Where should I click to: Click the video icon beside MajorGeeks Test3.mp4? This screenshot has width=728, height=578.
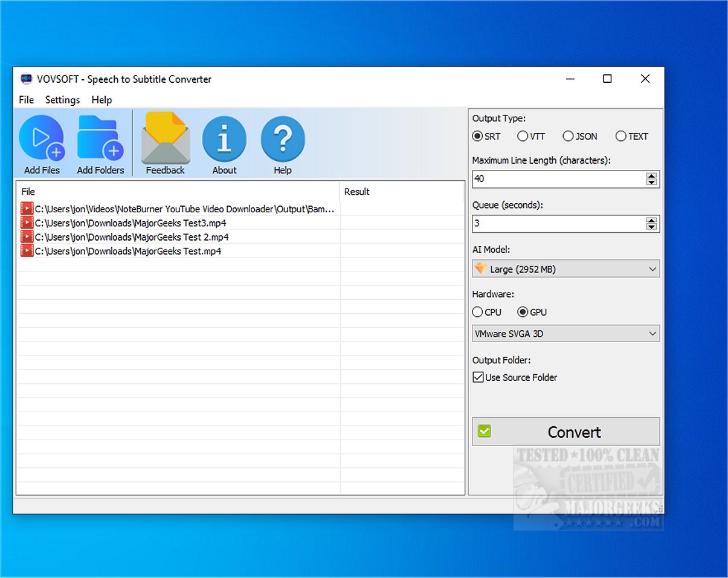click(x=27, y=222)
